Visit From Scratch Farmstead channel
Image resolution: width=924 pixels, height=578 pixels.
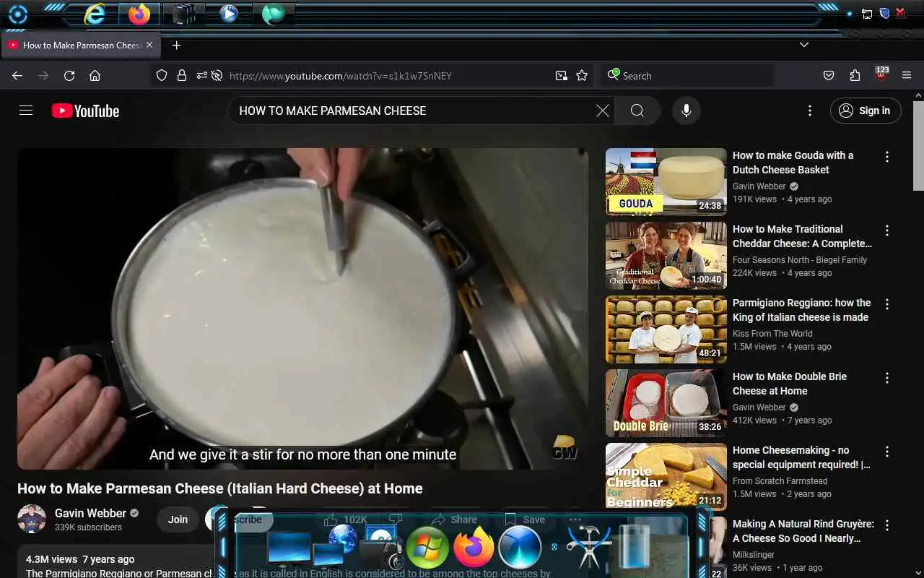pos(780,481)
